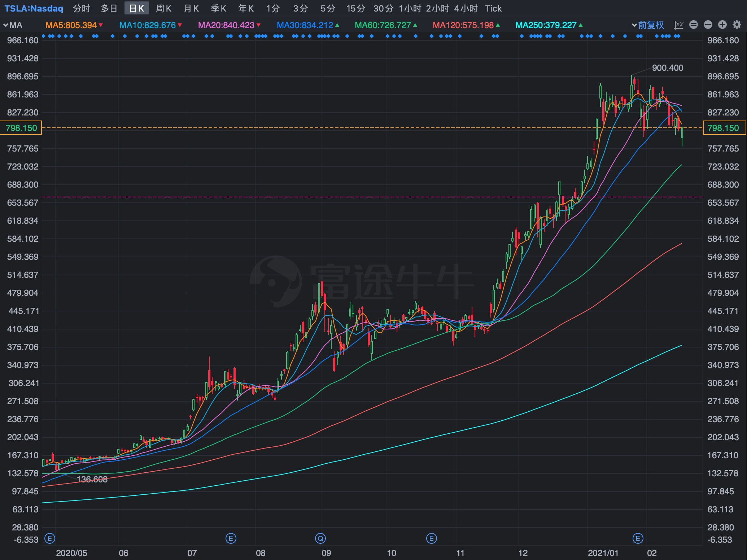Open chart settings gear icon
This screenshot has width=747, height=560.
(737, 25)
